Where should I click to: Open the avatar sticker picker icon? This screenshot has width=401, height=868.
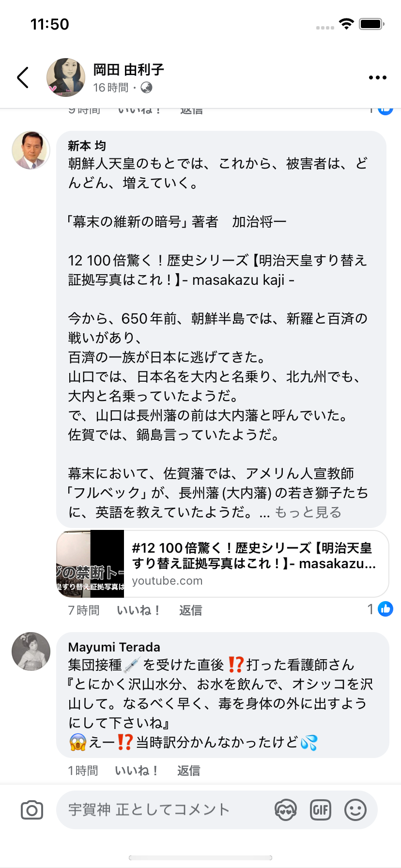click(x=286, y=810)
